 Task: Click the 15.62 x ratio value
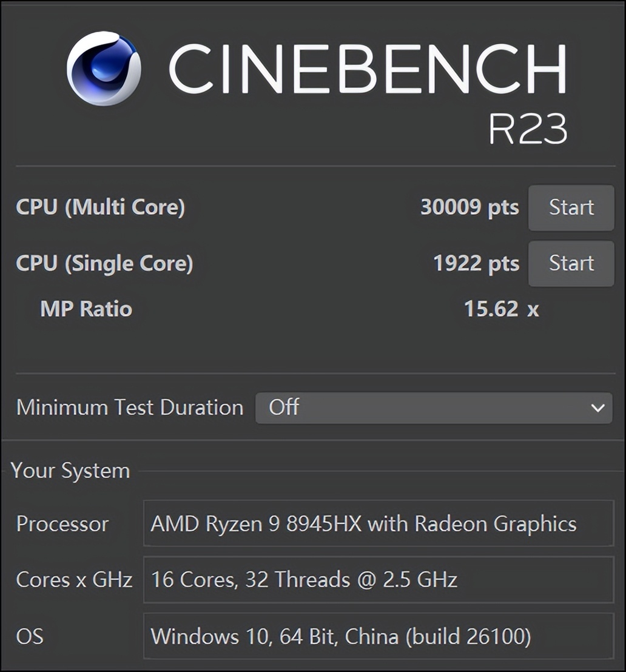(x=501, y=309)
